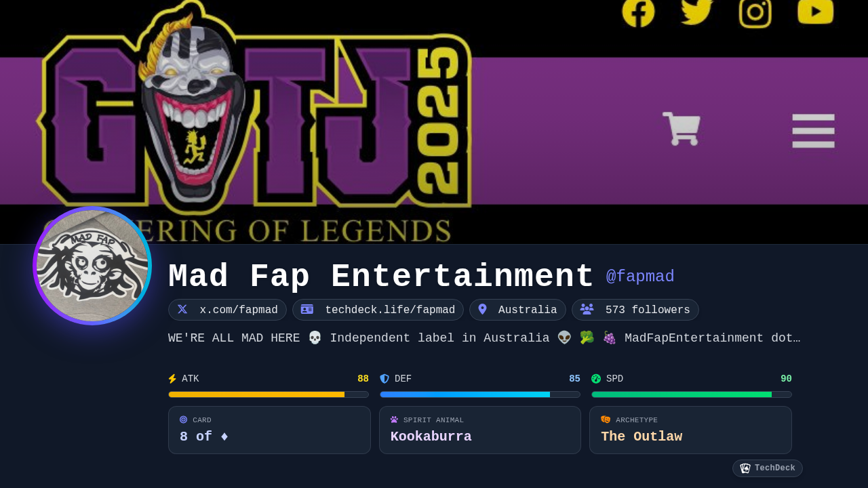
Task: Click the Mad Fap profile avatar
Action: coord(92,266)
